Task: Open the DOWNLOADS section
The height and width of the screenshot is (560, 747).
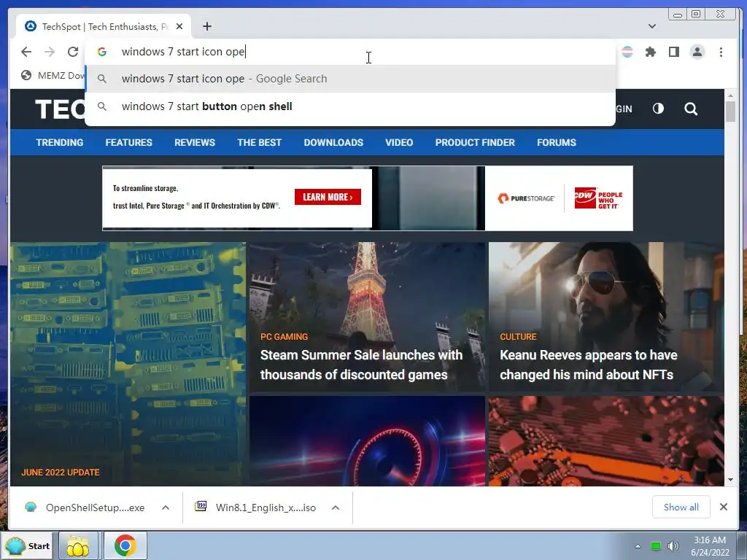Action: pyautogui.click(x=333, y=142)
